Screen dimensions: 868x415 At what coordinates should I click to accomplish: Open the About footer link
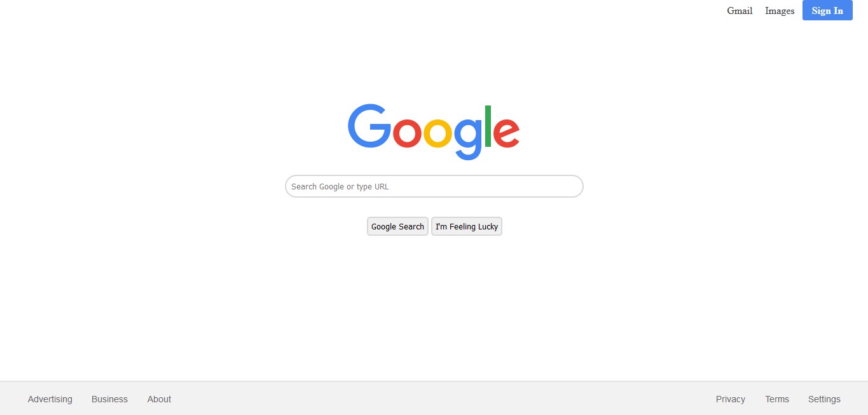[159, 399]
